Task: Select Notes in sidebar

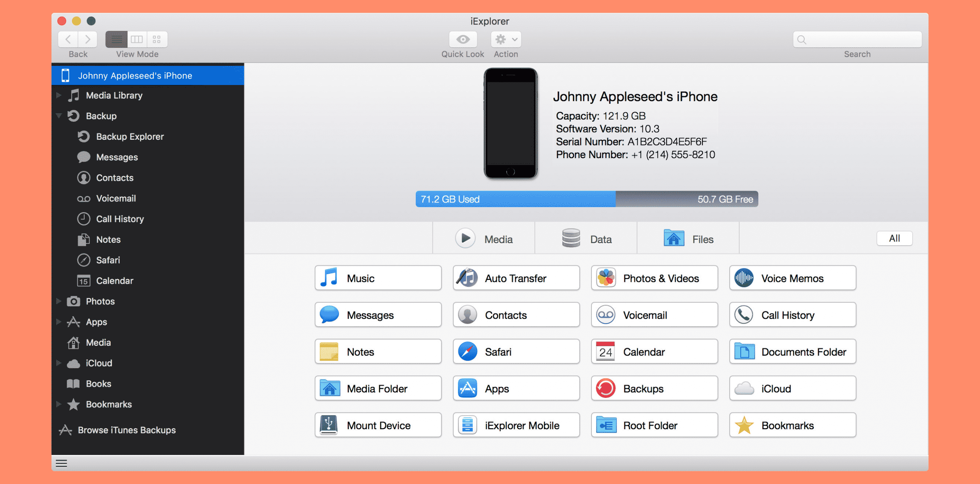Action: point(148,239)
